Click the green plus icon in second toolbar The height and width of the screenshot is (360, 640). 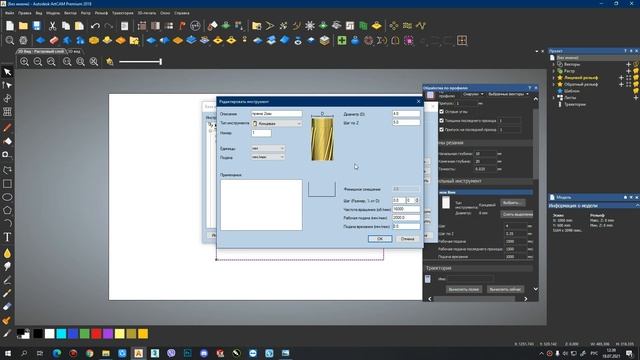coord(342,40)
